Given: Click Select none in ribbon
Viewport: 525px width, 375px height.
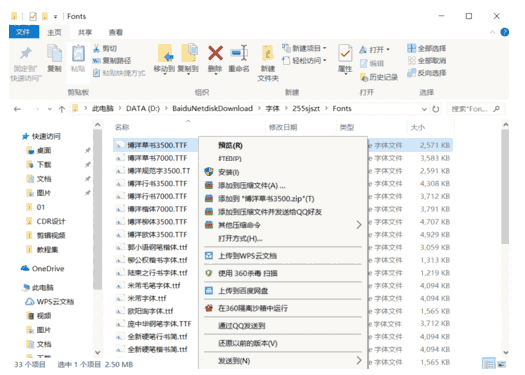Looking at the screenshot, I should (427, 61).
